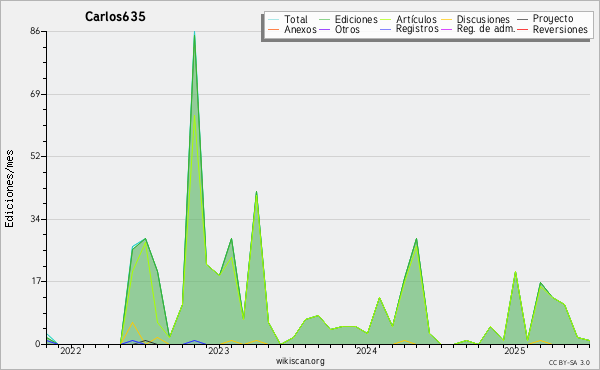Select the 2022 x-axis label
600x370 pixels.
pos(71,351)
